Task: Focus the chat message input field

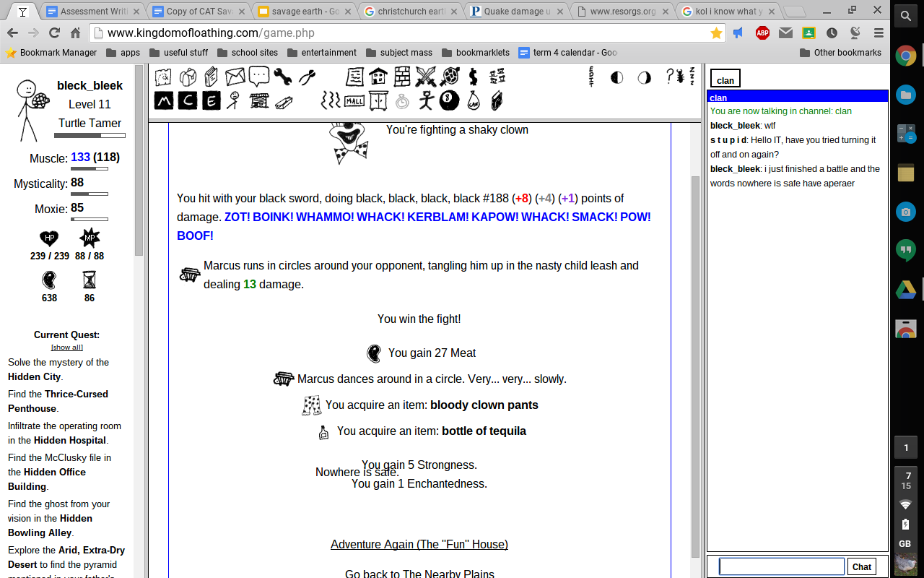Action: tap(782, 566)
